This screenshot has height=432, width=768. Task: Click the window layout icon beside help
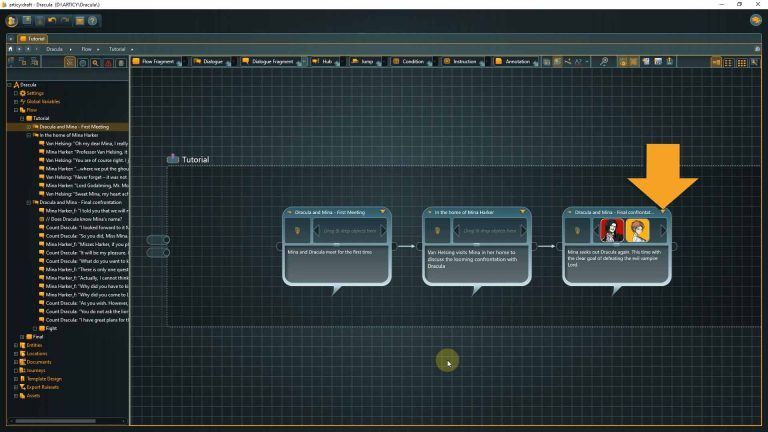point(79,21)
